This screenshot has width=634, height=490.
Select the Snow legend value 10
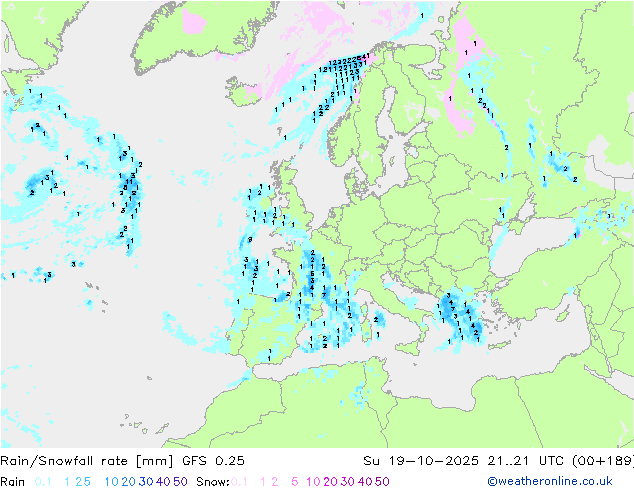click(x=313, y=482)
